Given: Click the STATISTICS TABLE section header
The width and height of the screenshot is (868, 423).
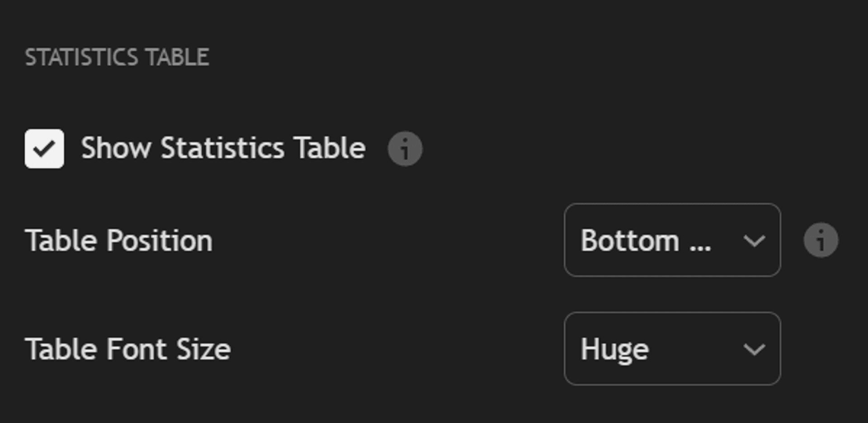Looking at the screenshot, I should 117,57.
